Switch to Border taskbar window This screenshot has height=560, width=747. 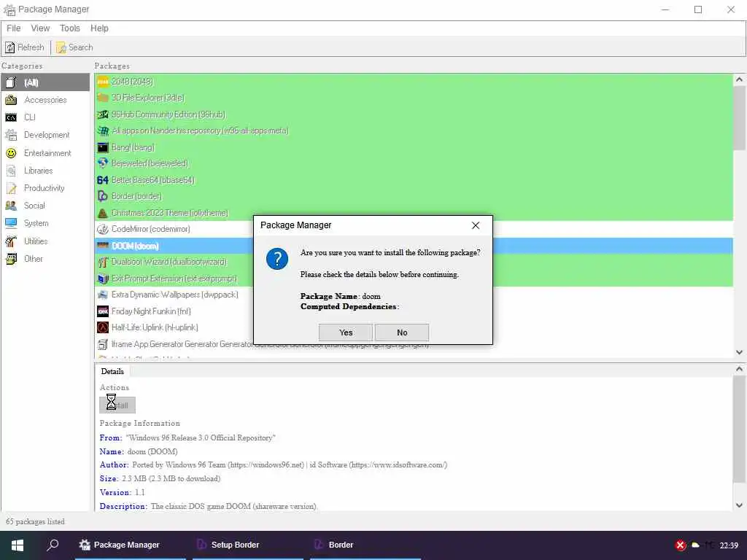point(365,545)
